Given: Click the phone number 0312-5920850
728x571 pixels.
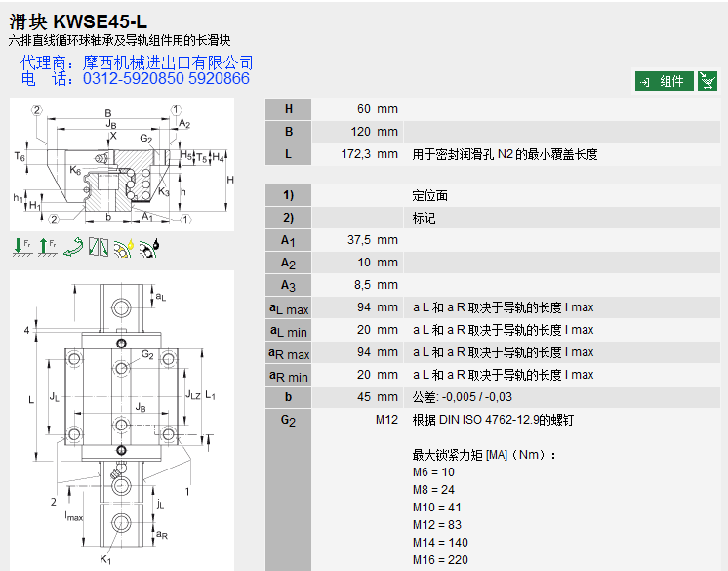Looking at the screenshot, I should click(133, 79).
